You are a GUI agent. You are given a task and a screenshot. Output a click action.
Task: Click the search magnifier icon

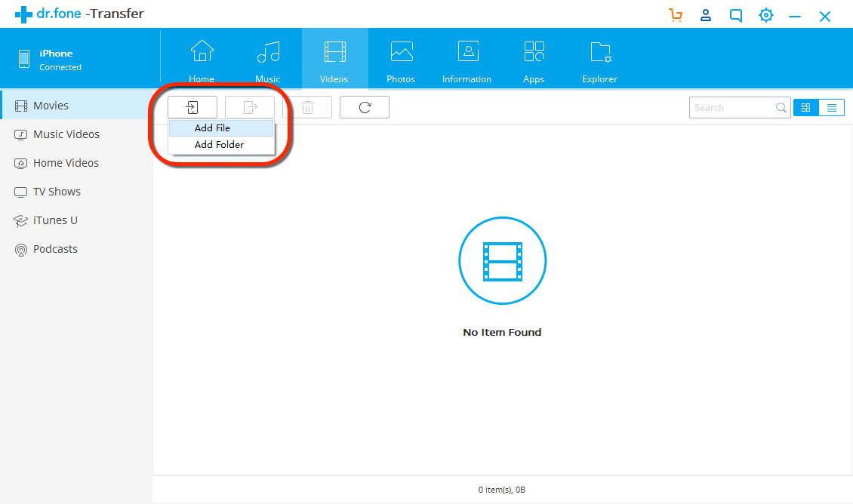pos(781,108)
